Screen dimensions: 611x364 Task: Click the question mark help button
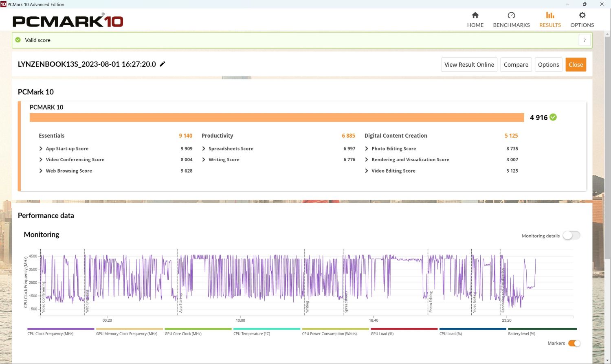585,40
